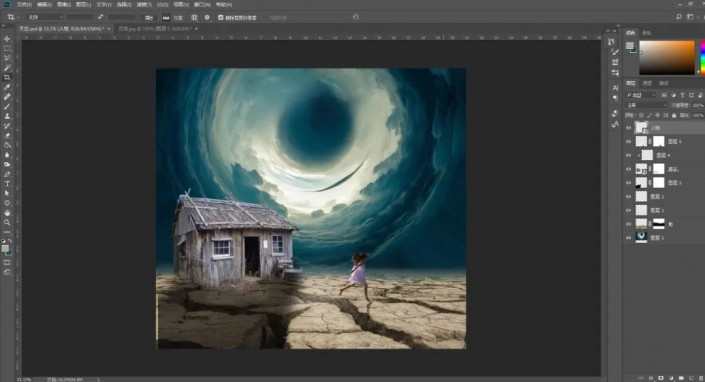Hide the 图层 5 layer eye icon
This screenshot has height=382, width=705.
[x=629, y=142]
